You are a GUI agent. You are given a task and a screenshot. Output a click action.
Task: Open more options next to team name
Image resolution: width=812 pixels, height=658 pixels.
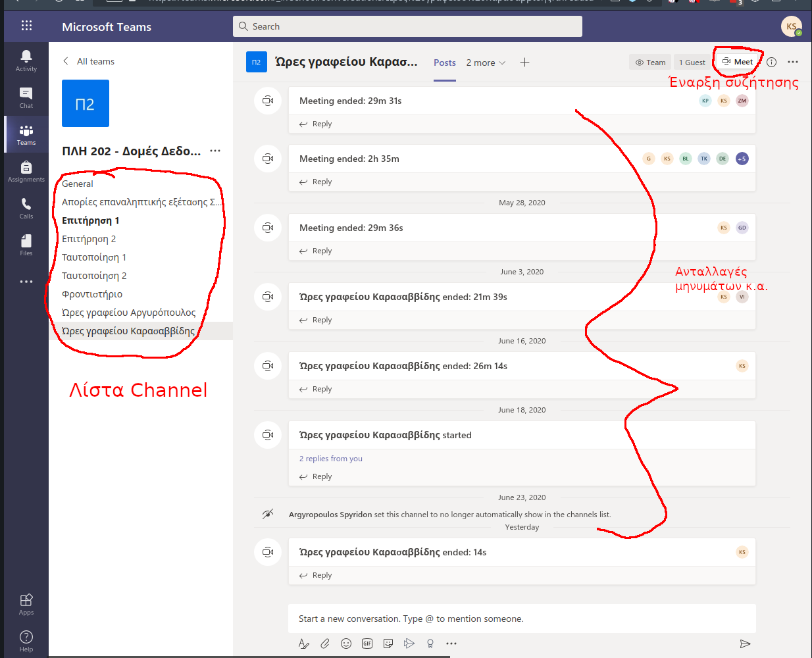coord(215,151)
